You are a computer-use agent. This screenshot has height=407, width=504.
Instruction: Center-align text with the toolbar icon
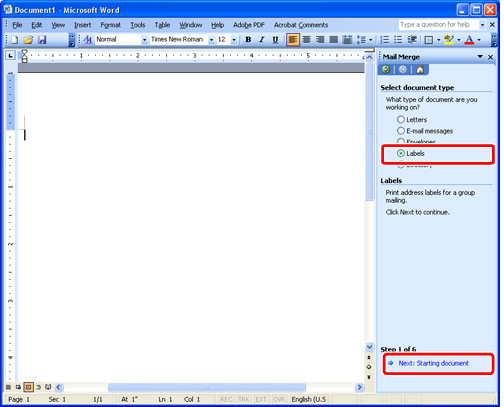point(306,40)
